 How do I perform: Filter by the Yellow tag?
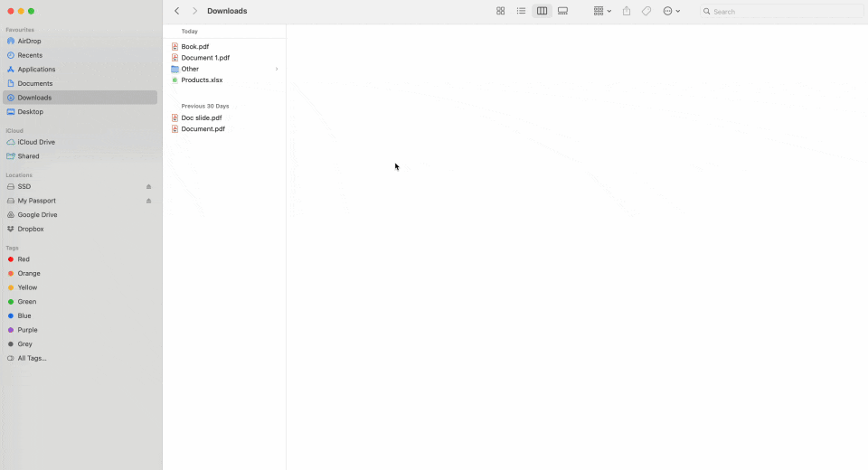[x=80, y=287]
